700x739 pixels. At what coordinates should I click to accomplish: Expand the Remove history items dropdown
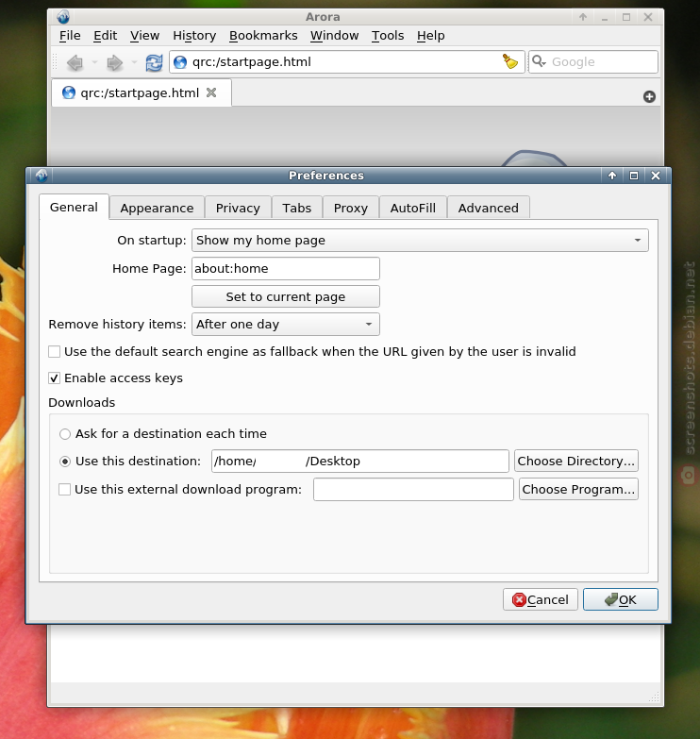point(286,325)
